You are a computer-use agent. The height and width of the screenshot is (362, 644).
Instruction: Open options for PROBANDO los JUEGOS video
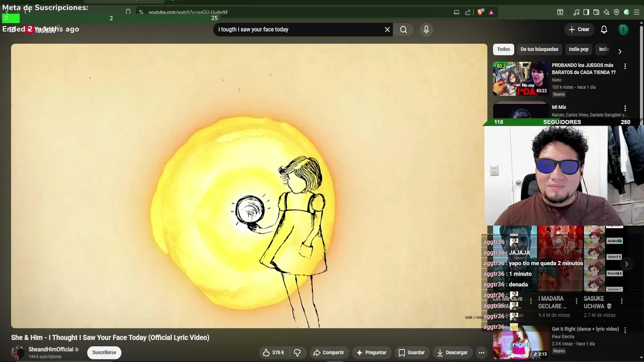pyautogui.click(x=625, y=66)
